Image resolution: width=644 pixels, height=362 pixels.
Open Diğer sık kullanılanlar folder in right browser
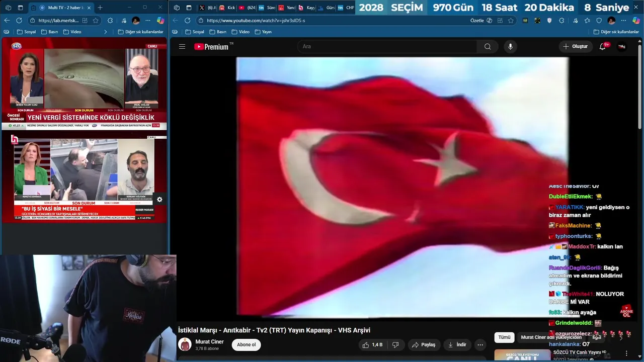[616, 32]
